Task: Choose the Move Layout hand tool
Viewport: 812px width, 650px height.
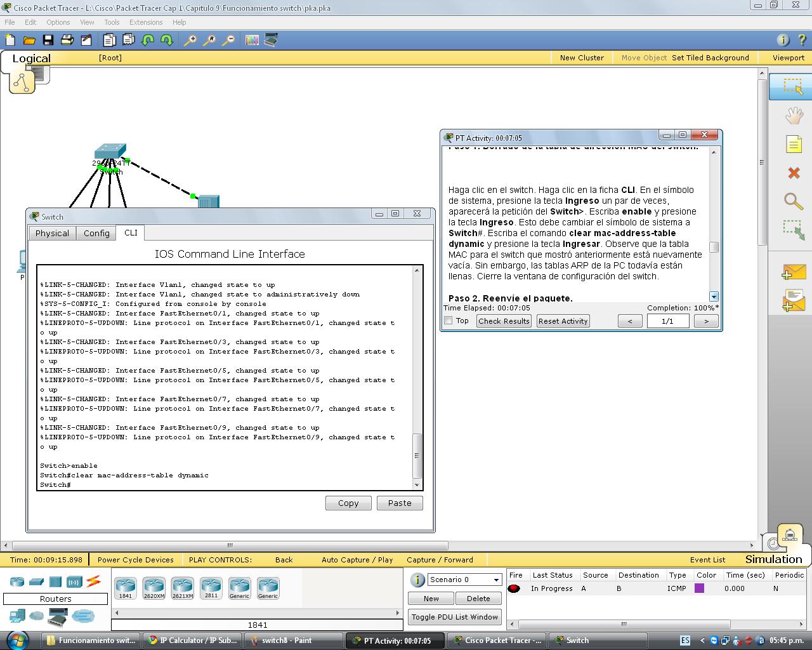Action: pyautogui.click(x=794, y=116)
